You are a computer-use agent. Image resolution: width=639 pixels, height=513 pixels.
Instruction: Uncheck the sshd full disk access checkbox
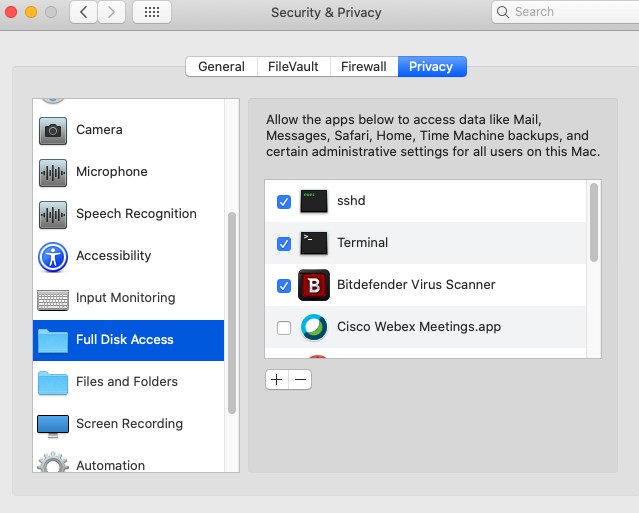click(284, 201)
